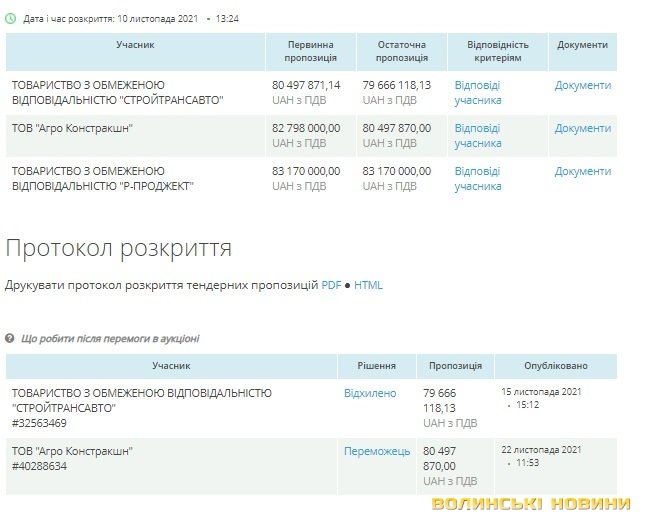
Task: Click the "Опубліковано" column header
Action: click(x=556, y=367)
